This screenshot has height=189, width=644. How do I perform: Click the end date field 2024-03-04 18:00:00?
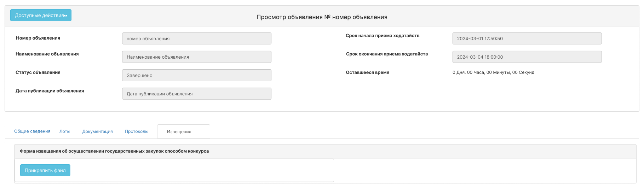pos(527,57)
